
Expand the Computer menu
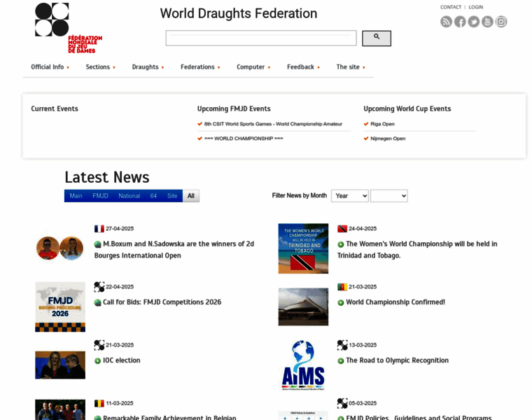pos(253,67)
